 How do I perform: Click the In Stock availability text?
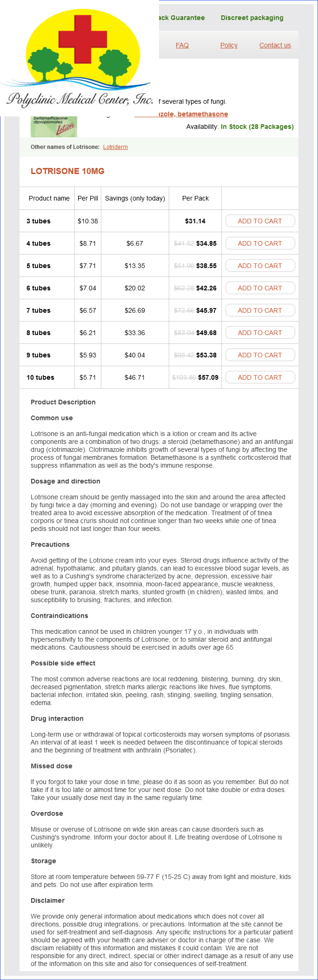tap(257, 127)
